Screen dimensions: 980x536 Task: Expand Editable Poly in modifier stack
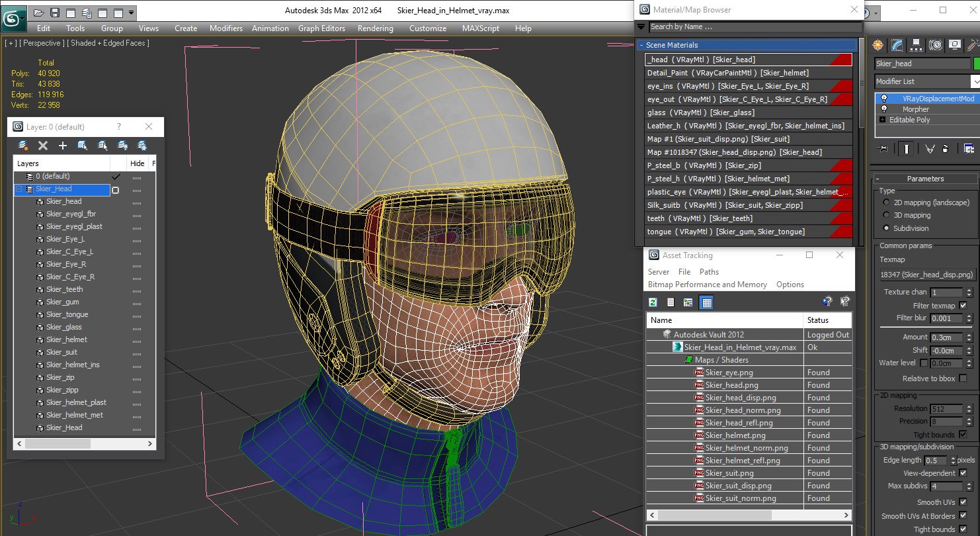click(882, 120)
